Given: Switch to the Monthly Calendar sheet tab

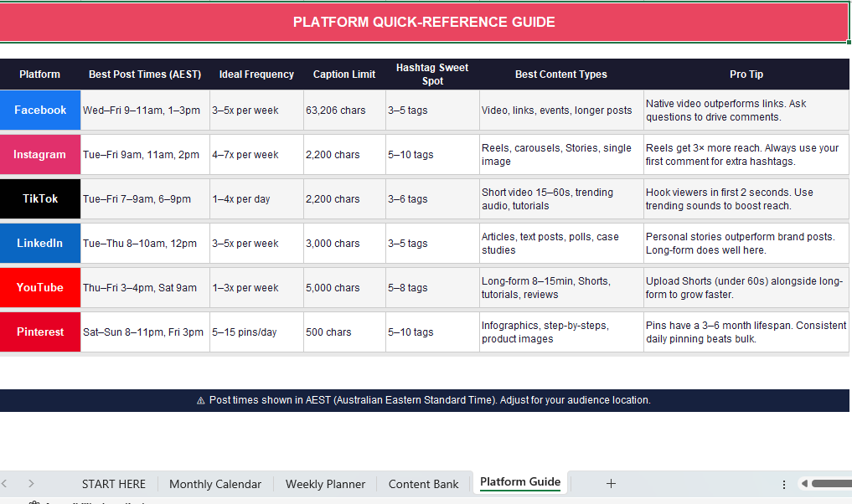Looking at the screenshot, I should (215, 483).
